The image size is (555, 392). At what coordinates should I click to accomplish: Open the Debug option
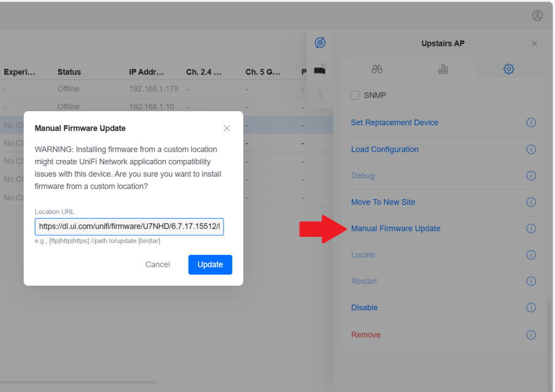point(363,176)
